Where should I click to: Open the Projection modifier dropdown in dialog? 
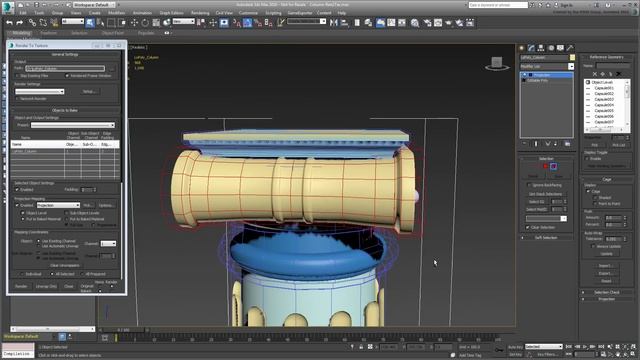pos(58,205)
